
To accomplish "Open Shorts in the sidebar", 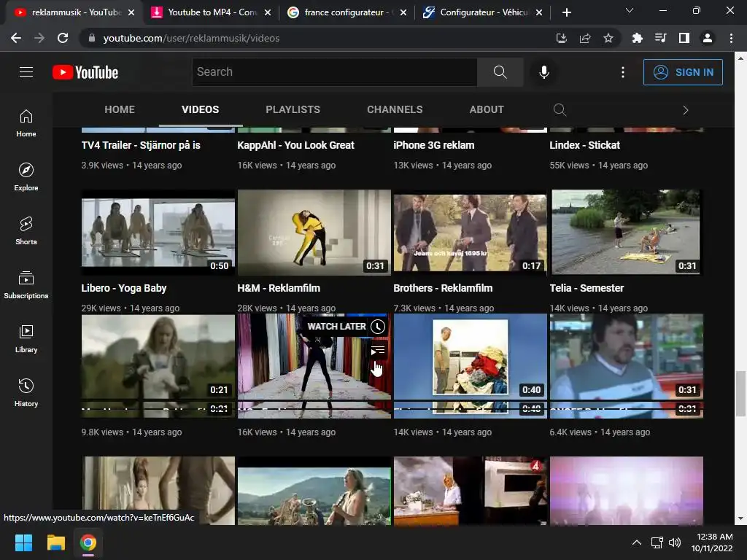I will [x=26, y=230].
